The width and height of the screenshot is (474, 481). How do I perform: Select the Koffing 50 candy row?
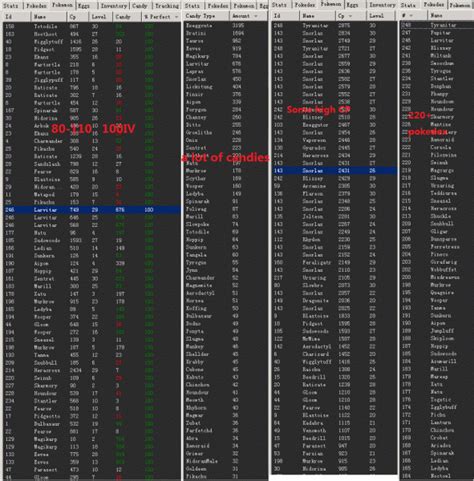pos(226,308)
